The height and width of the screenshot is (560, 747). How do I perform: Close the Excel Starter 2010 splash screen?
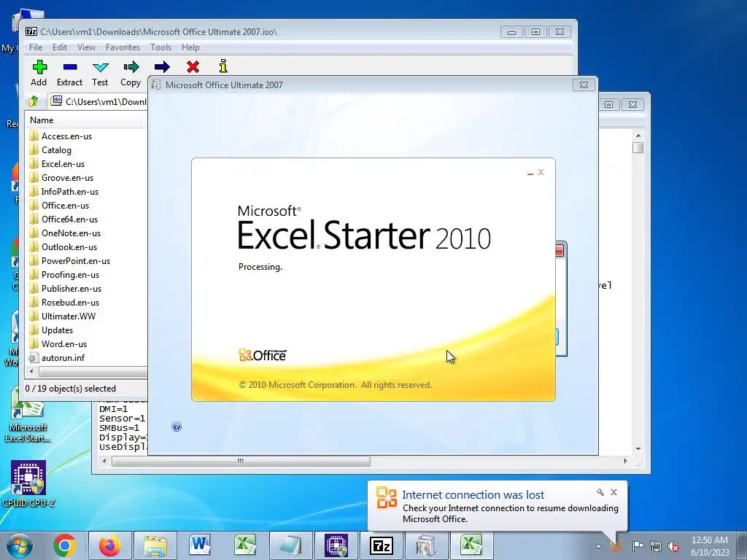(541, 172)
